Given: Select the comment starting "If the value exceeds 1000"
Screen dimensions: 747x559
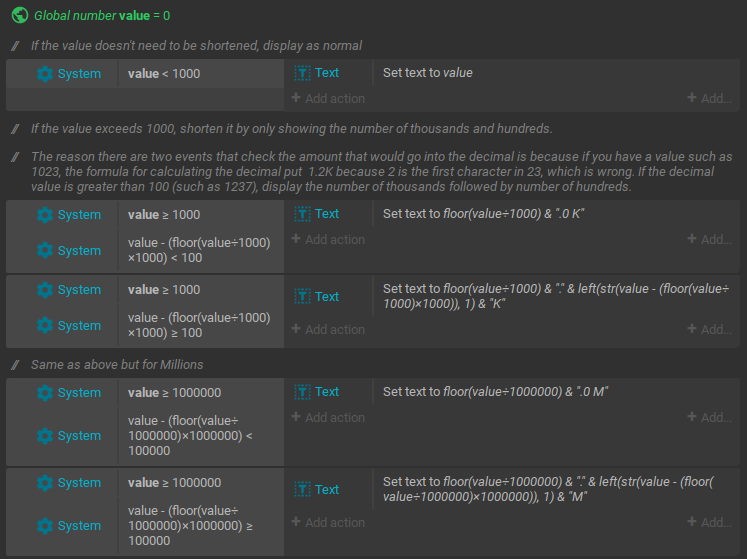Looking at the screenshot, I should click(x=291, y=129).
